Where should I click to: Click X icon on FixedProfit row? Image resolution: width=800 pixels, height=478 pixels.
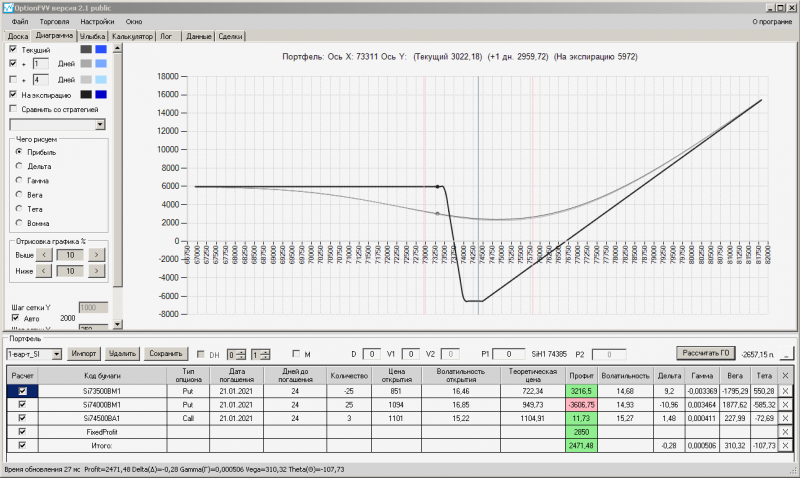coord(785,432)
